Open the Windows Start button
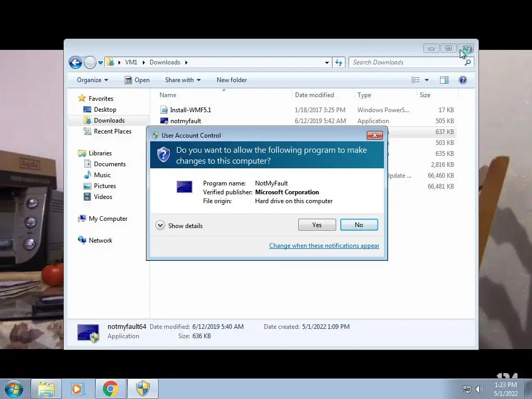This screenshot has height=399, width=532. pyautogui.click(x=14, y=389)
